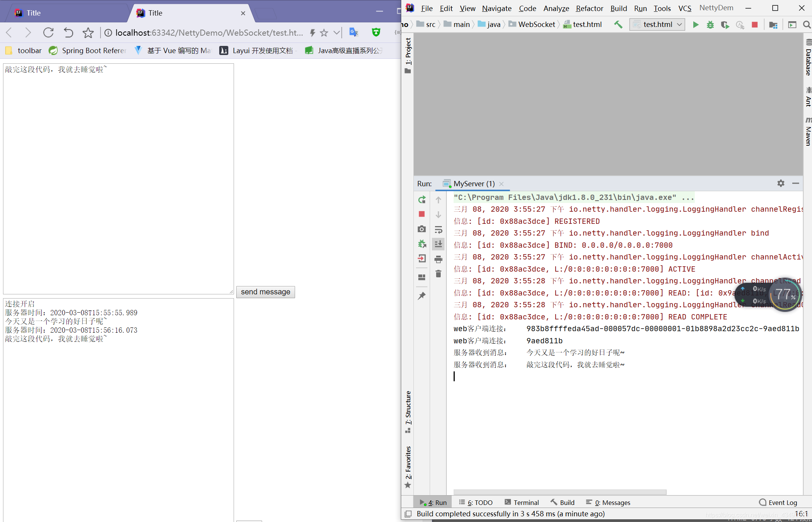Image resolution: width=812 pixels, height=522 pixels.
Task: Rerun MyServer using green rerun icon
Action: coord(422,200)
